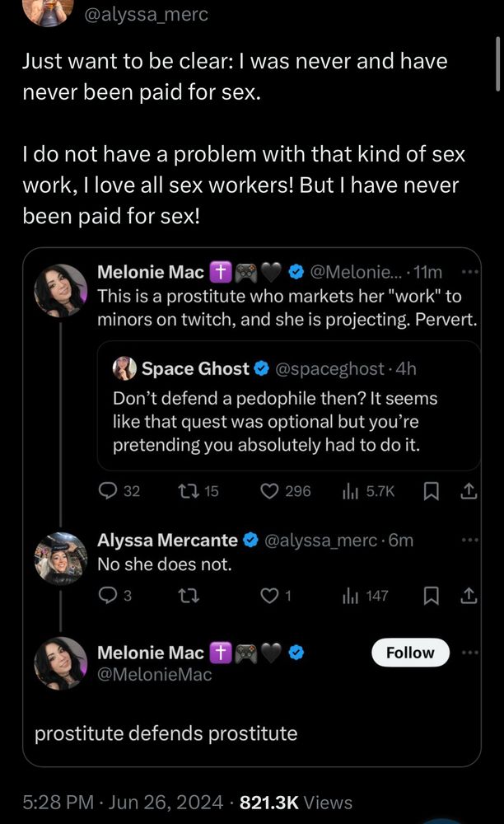
Task: Open more options on Melonie Mac's first tweet
Action: [x=469, y=273]
